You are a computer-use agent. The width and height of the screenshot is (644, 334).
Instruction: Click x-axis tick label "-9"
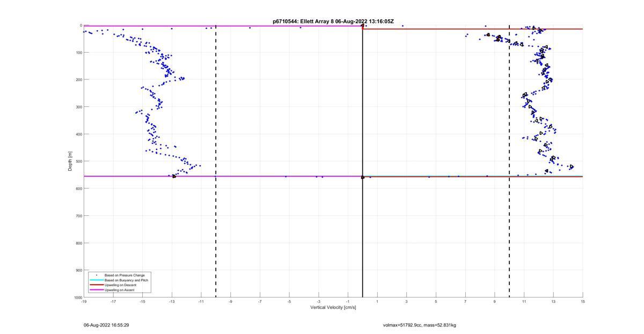tap(230, 301)
